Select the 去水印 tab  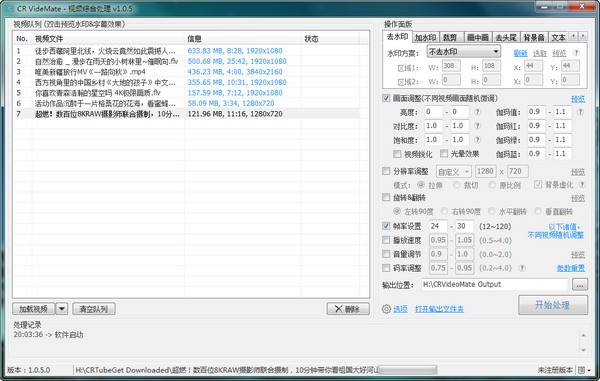(397, 37)
